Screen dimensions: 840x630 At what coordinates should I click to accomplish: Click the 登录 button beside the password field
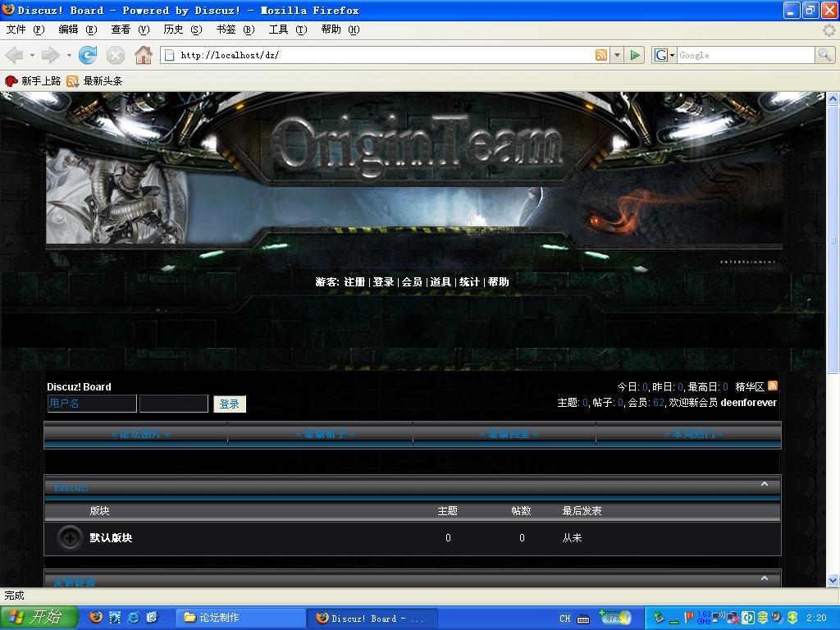coord(230,404)
